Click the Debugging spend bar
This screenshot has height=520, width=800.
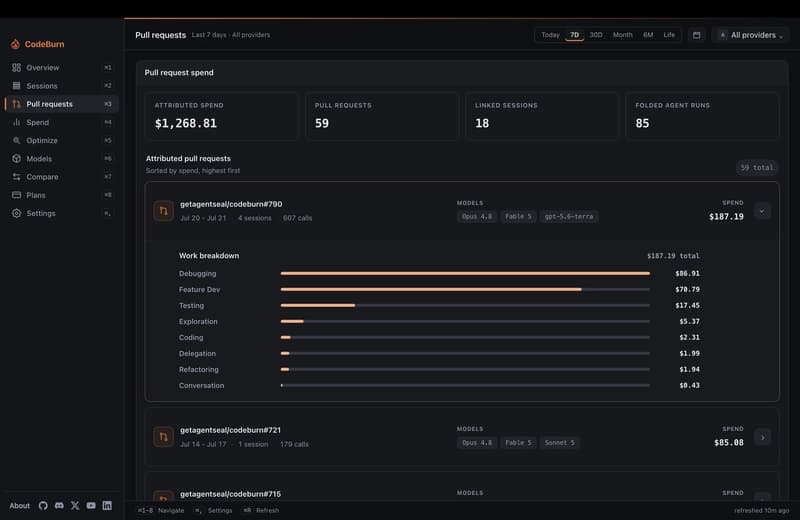(x=465, y=274)
